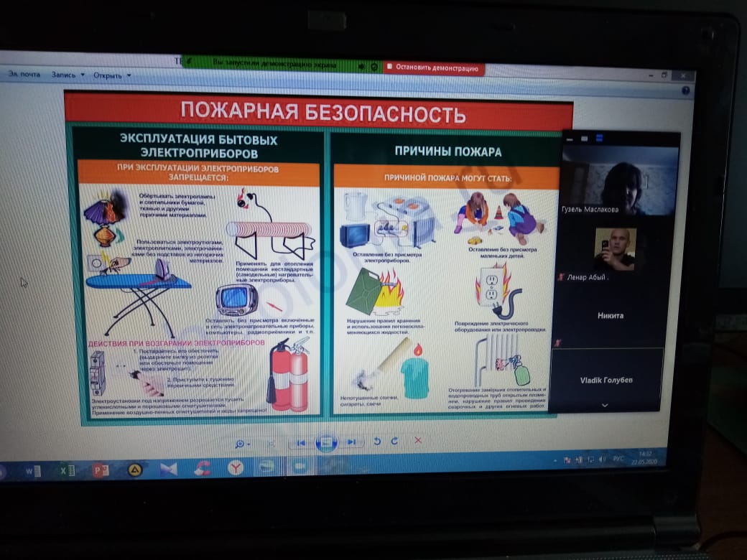Screen dimensions: 747x560
Task: Switch video panel to grid view icon
Action: pyautogui.click(x=598, y=138)
